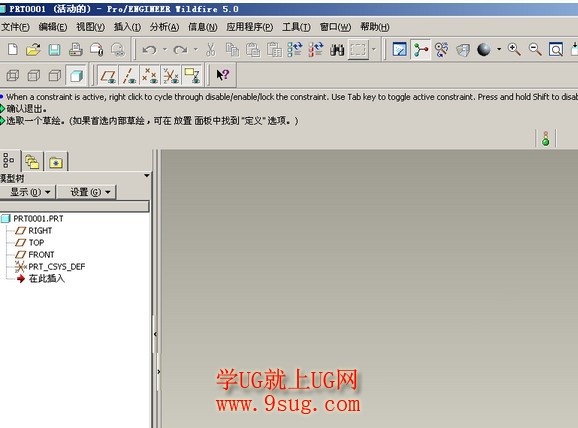Viewport: 578px width, 428px height.
Task: Click the Repaint screen icon
Action: tap(400, 49)
